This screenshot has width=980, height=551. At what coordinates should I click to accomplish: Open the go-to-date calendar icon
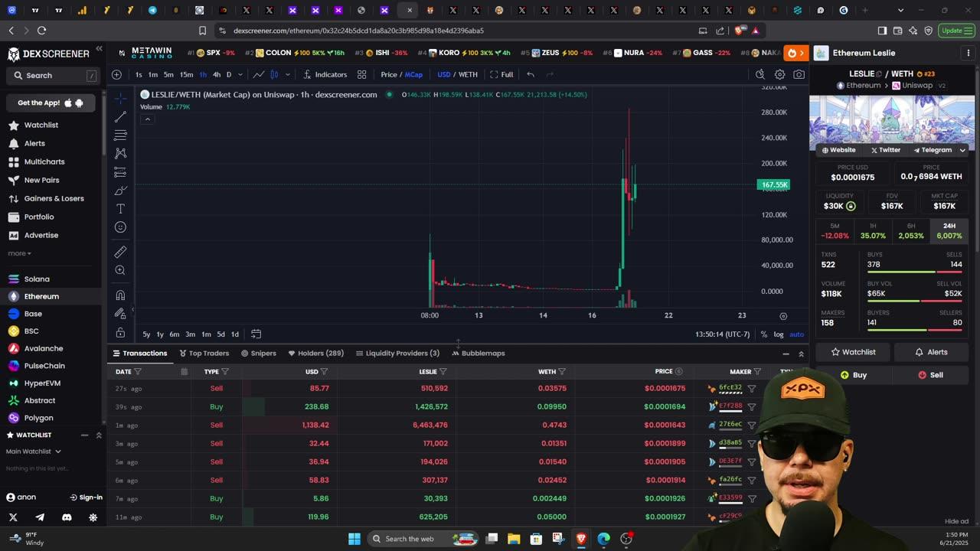point(256,334)
